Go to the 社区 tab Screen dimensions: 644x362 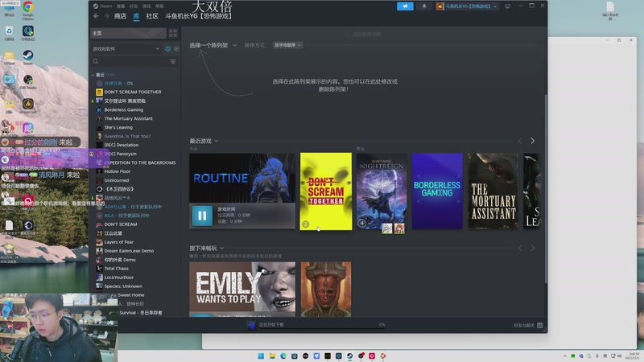(x=152, y=16)
